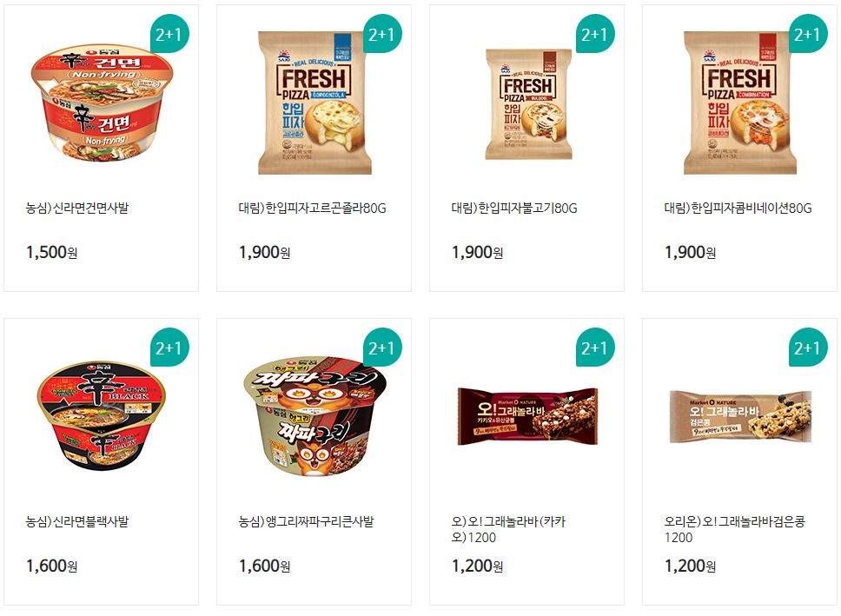Screen dimensions: 841x616
Task: Click the 2+1 badge on cacao granola bar
Action: [594, 348]
